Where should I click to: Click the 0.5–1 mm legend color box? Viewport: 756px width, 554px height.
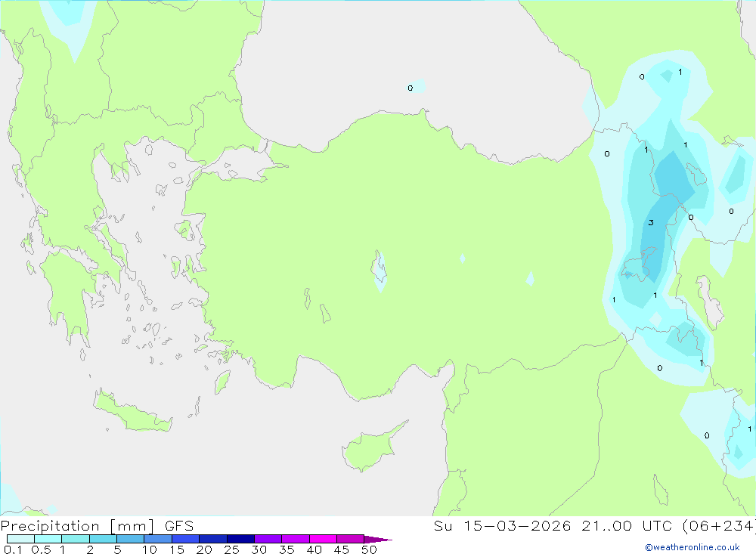[x=48, y=539]
